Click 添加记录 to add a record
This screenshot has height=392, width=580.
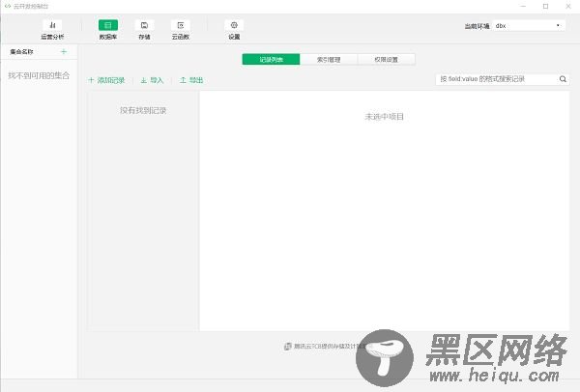coord(106,80)
